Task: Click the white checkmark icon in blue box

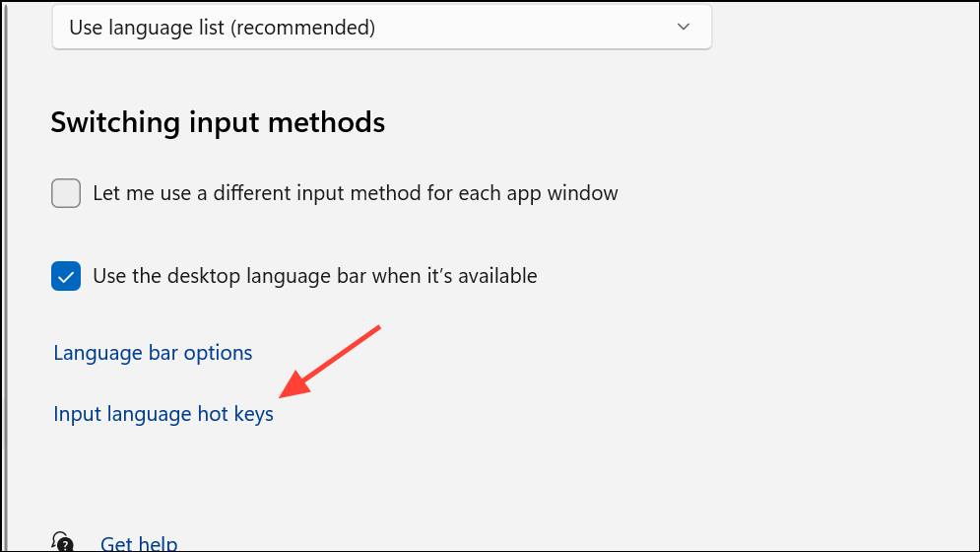Action: point(66,276)
